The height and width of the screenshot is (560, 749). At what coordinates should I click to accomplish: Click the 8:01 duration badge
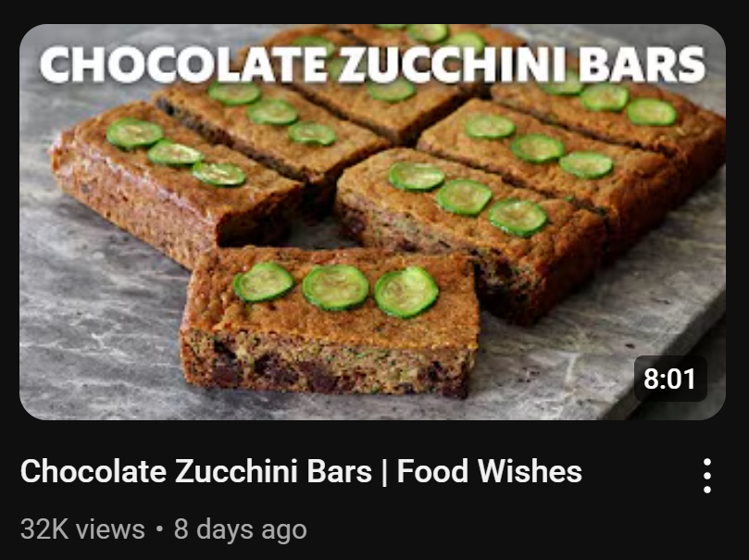pos(670,379)
